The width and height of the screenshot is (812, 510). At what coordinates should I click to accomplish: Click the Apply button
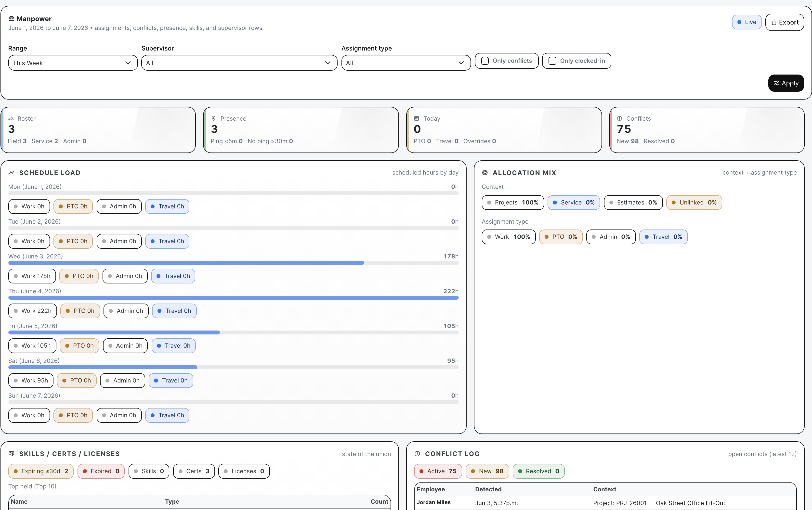click(x=786, y=83)
